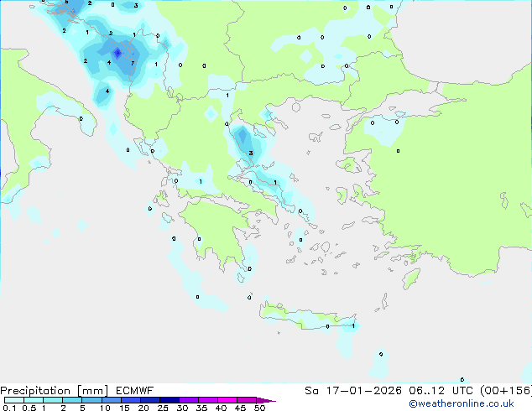Pick the 45–50 mm legend swatch
This screenshot has width=532, height=411.
click(x=247, y=400)
